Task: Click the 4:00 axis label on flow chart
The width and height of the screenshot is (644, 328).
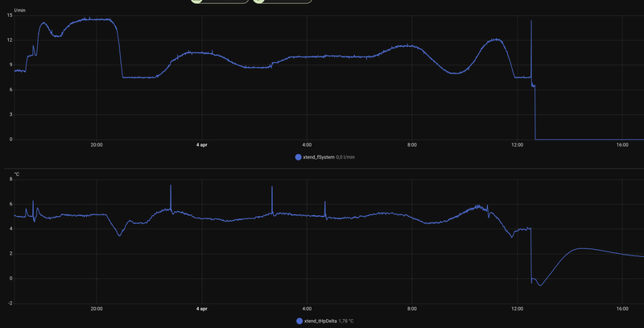Action: pyautogui.click(x=307, y=145)
